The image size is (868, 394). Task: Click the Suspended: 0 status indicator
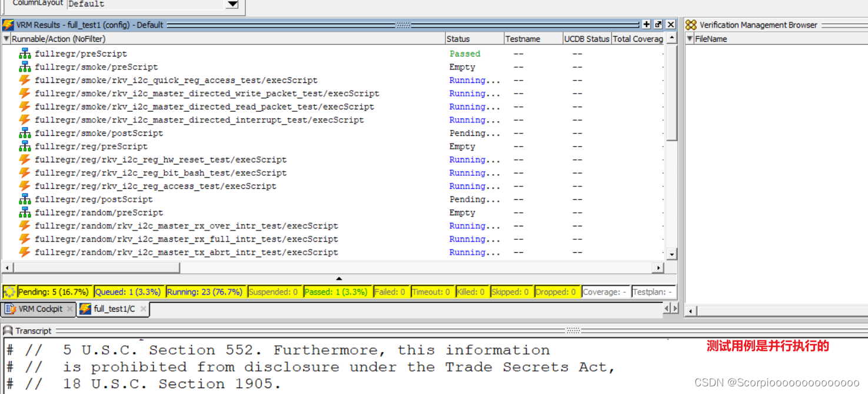point(274,292)
